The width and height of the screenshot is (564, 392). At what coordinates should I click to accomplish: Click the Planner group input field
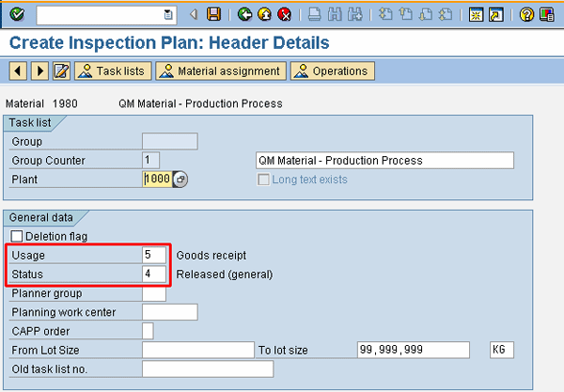154,293
